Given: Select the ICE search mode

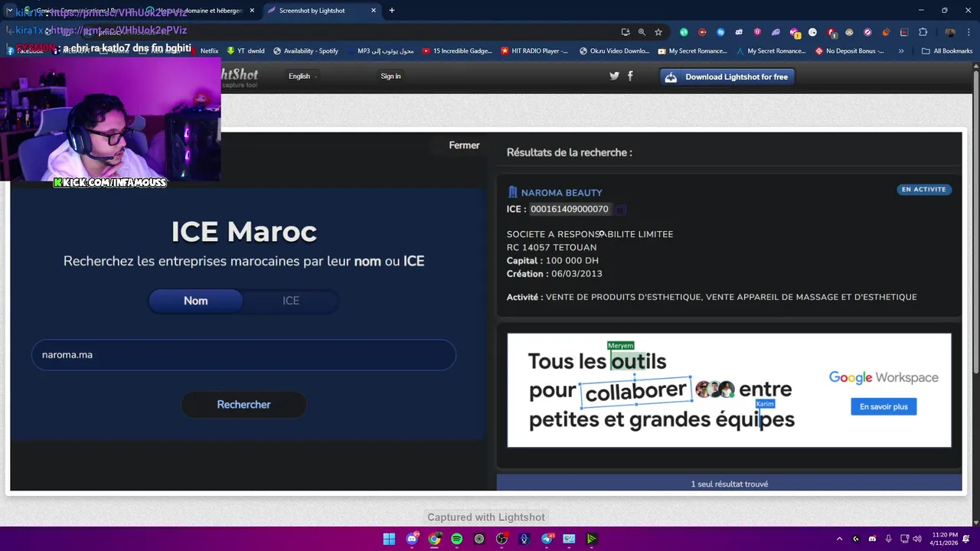Looking at the screenshot, I should [x=291, y=301].
